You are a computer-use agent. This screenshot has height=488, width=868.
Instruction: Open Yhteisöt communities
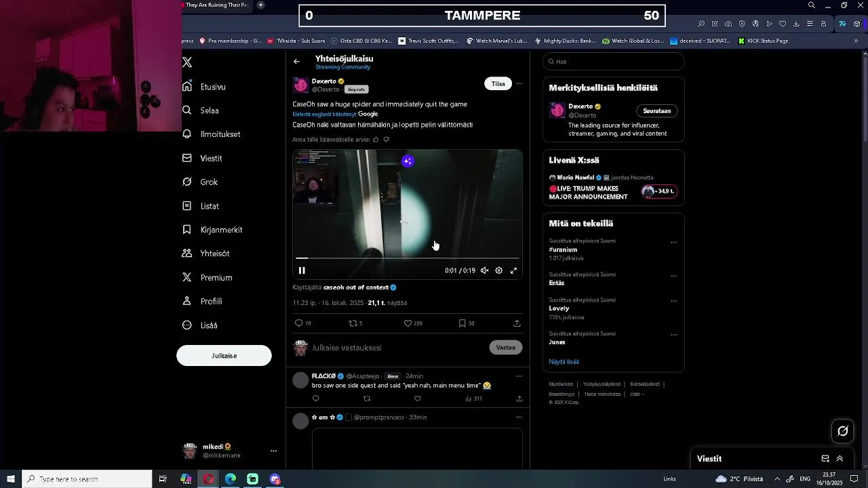tap(206, 253)
